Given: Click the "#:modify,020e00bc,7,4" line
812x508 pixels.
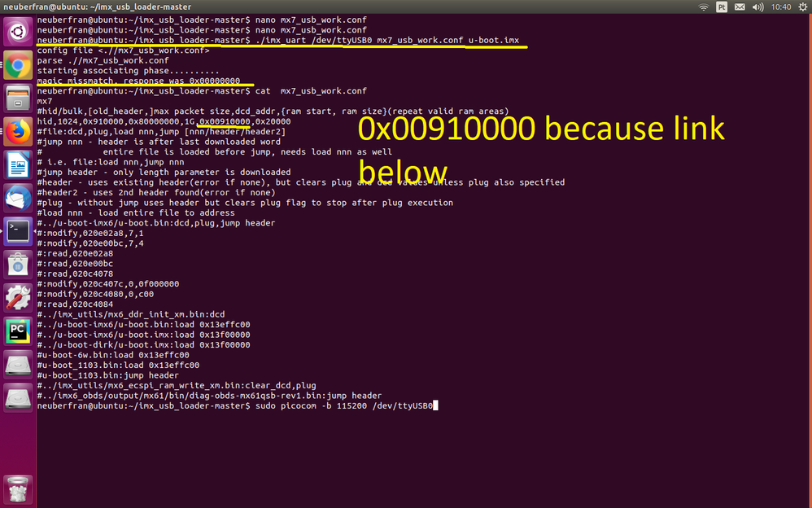Looking at the screenshot, I should pyautogui.click(x=90, y=243).
